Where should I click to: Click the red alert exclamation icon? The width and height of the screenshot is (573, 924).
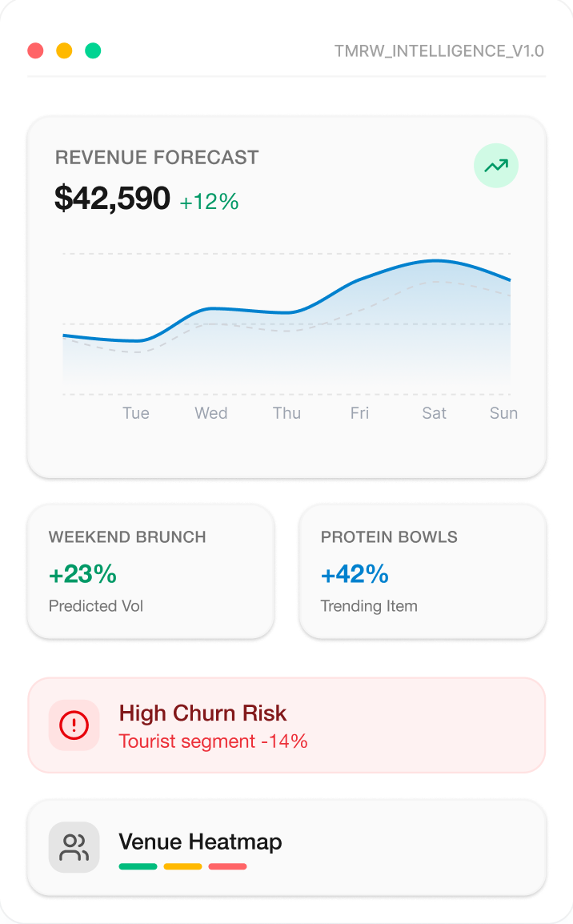(x=74, y=725)
